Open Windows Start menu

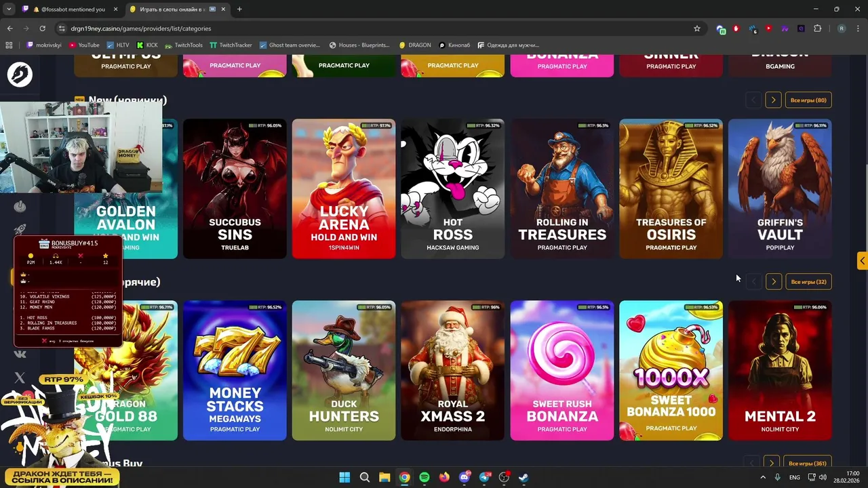344,477
